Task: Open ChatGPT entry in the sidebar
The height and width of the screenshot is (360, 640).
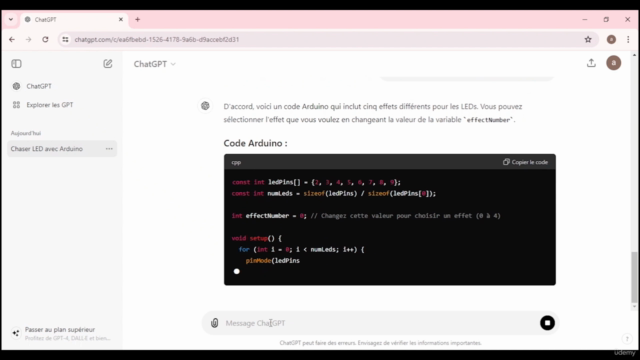Action: (x=62, y=86)
